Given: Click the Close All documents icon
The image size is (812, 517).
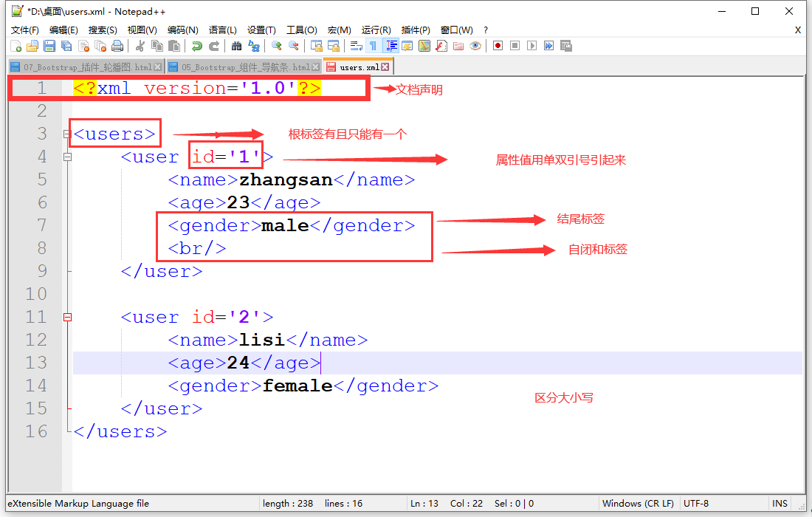Looking at the screenshot, I should pyautogui.click(x=100, y=46).
